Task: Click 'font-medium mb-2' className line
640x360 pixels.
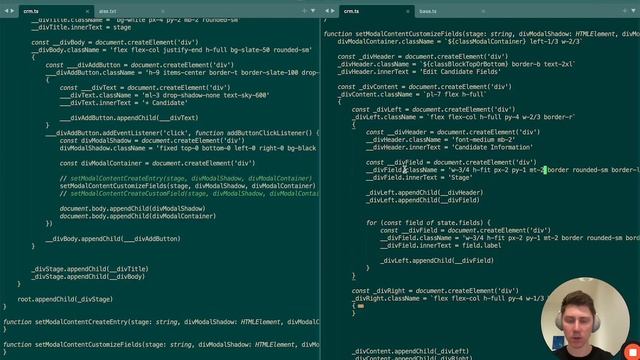Action: [x=440, y=140]
